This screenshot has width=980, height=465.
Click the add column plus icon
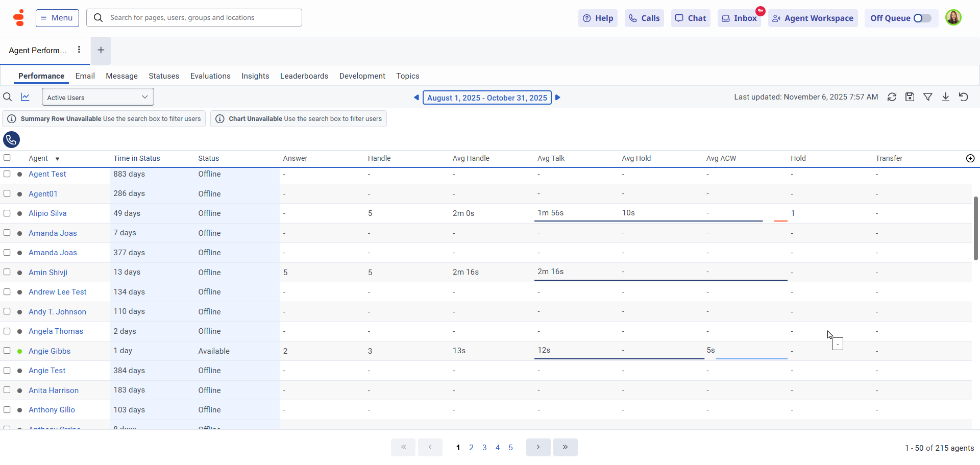click(x=970, y=158)
